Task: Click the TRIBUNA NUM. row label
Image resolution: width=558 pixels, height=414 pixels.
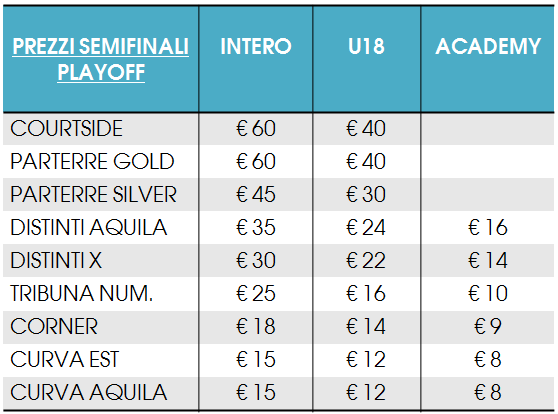Action: click(81, 294)
